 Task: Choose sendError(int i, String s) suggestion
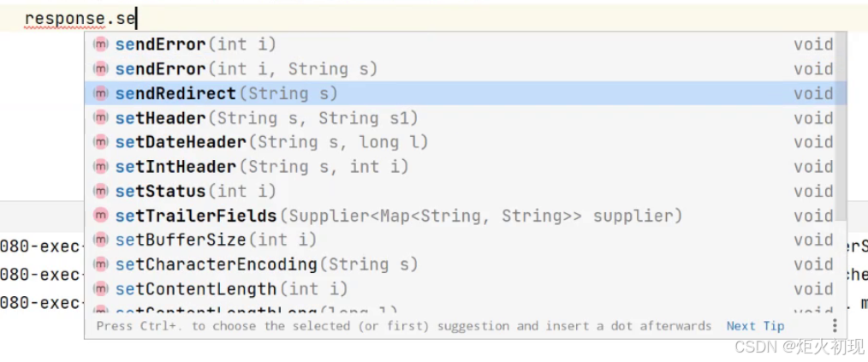(246, 68)
